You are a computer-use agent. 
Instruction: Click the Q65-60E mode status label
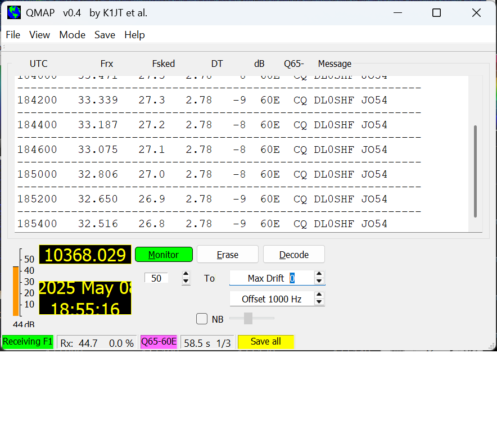point(159,342)
